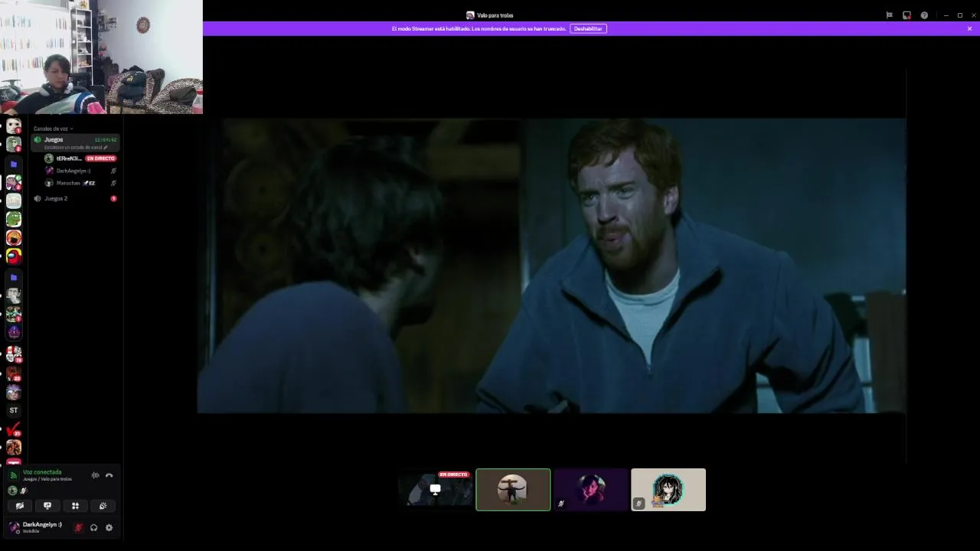Expand the lower server folder icon
The width and height of the screenshot is (980, 551).
(14, 277)
